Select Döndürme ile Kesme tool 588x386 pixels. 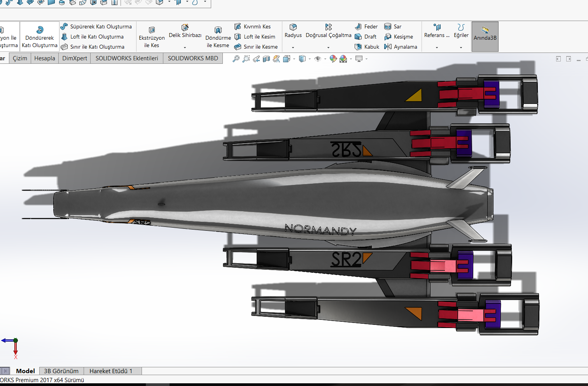pos(218,37)
